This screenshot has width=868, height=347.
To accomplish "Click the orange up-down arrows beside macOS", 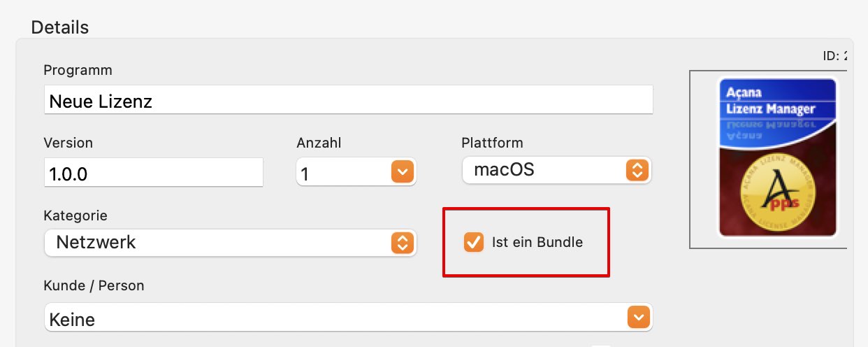I will pos(637,170).
